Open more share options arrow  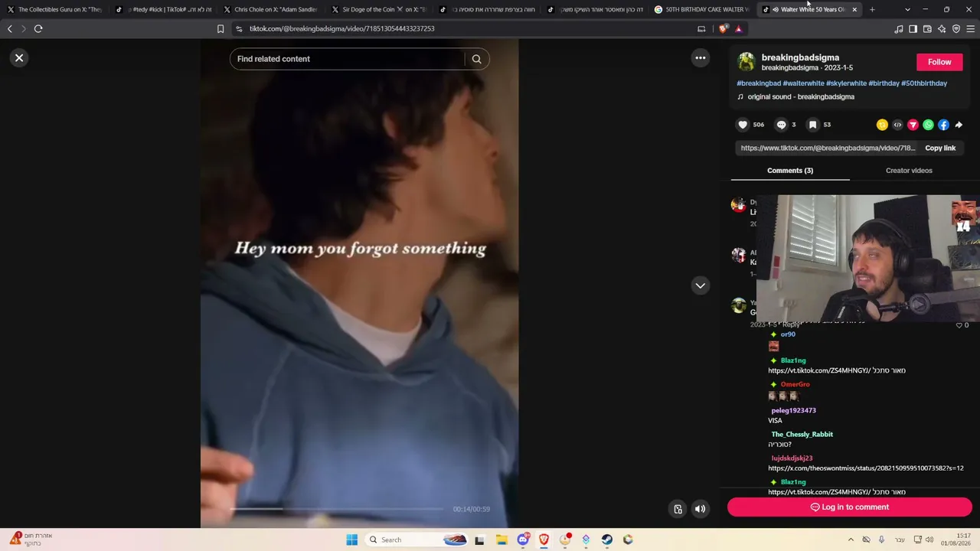959,125
